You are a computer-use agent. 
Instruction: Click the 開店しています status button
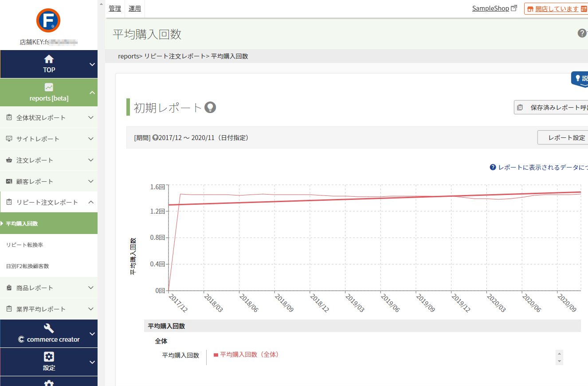pos(556,8)
